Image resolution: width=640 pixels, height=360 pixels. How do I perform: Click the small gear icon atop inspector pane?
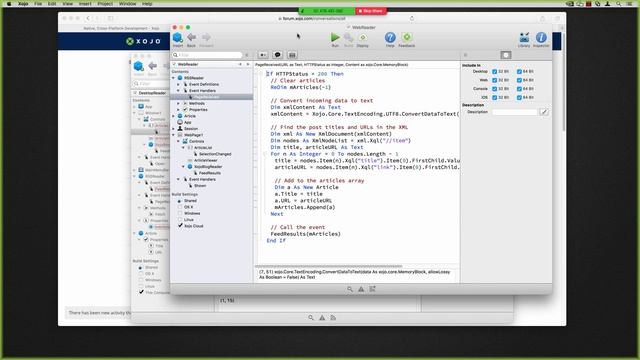(465, 55)
